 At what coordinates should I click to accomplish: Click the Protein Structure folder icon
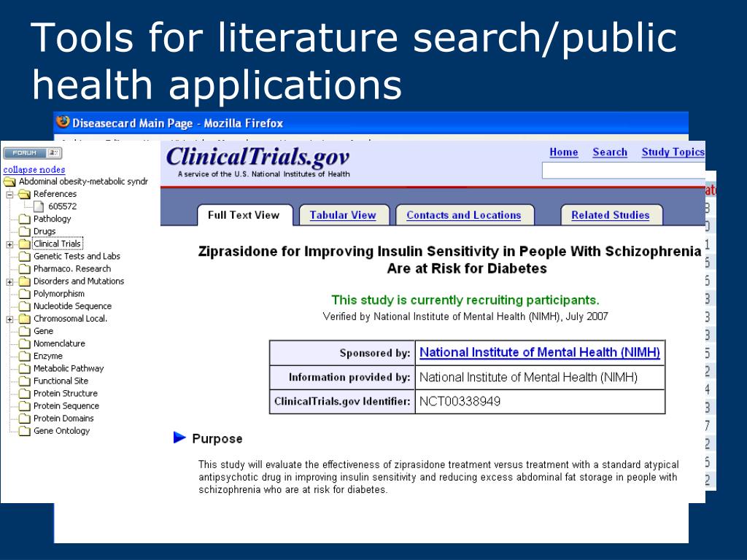coord(24,394)
